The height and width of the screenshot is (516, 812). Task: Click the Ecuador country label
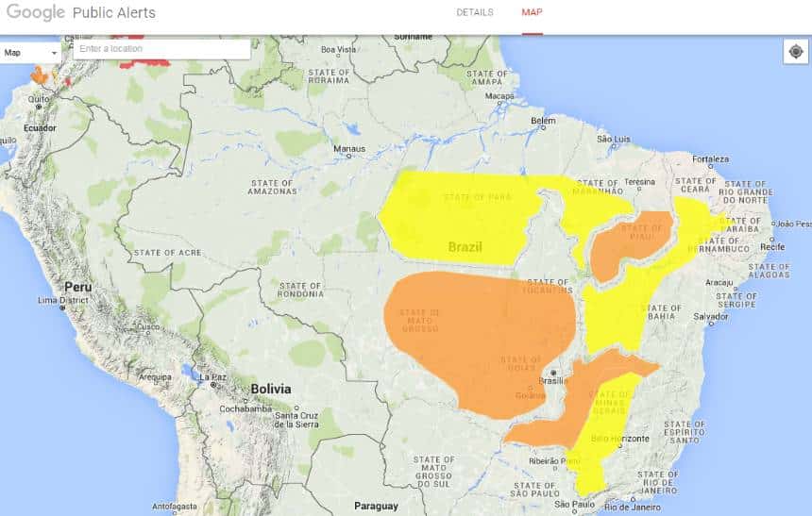click(x=40, y=128)
